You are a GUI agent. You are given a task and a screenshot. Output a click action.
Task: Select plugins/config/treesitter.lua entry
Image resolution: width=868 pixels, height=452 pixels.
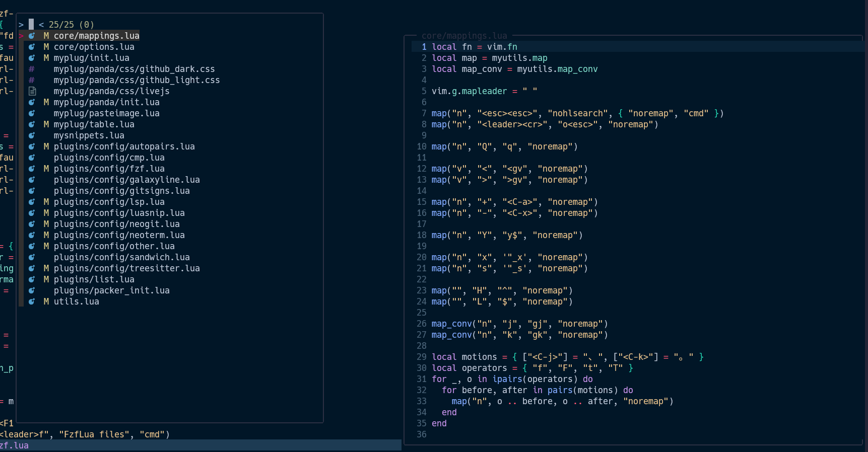(x=127, y=268)
